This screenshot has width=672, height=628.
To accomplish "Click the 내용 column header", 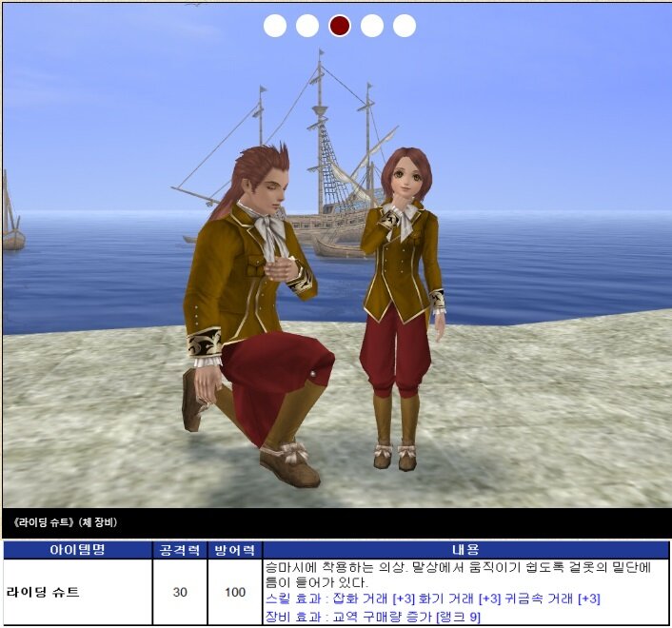I will [x=465, y=550].
